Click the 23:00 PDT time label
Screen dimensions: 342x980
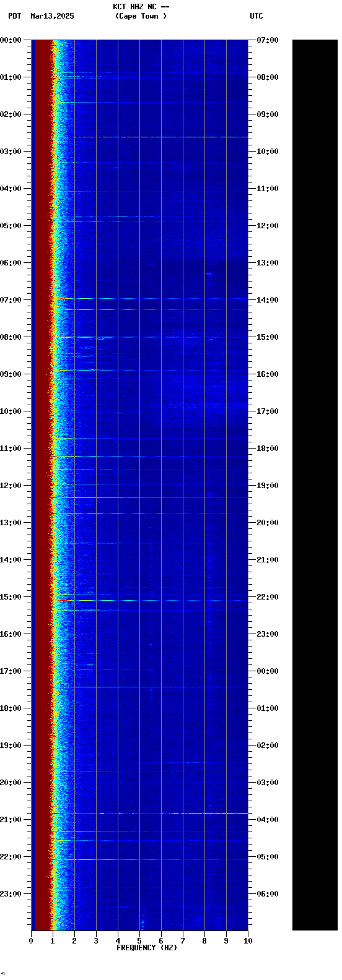[11, 894]
